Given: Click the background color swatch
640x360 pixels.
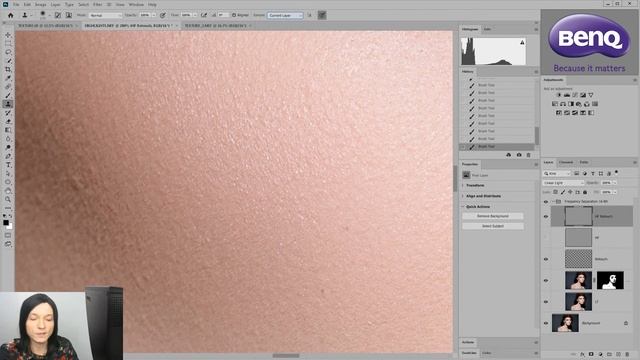Looking at the screenshot, I should pos(10,227).
